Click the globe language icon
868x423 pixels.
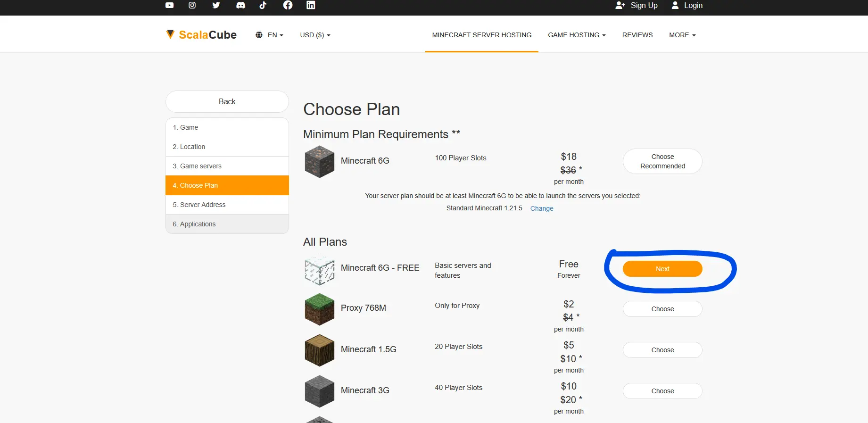259,35
